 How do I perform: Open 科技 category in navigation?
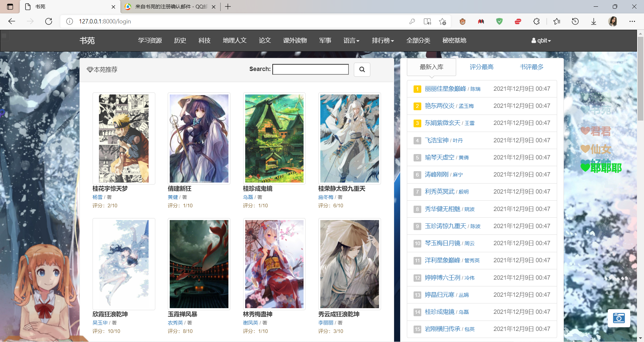coord(204,41)
